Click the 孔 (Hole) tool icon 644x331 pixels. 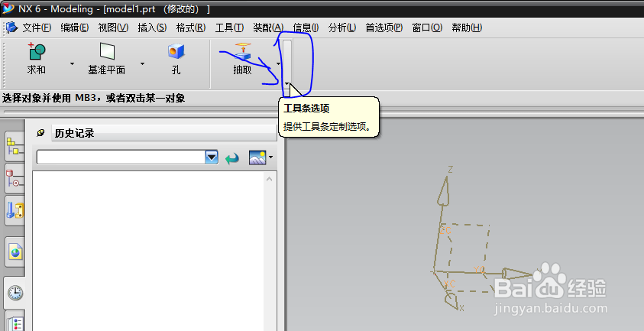[176, 52]
